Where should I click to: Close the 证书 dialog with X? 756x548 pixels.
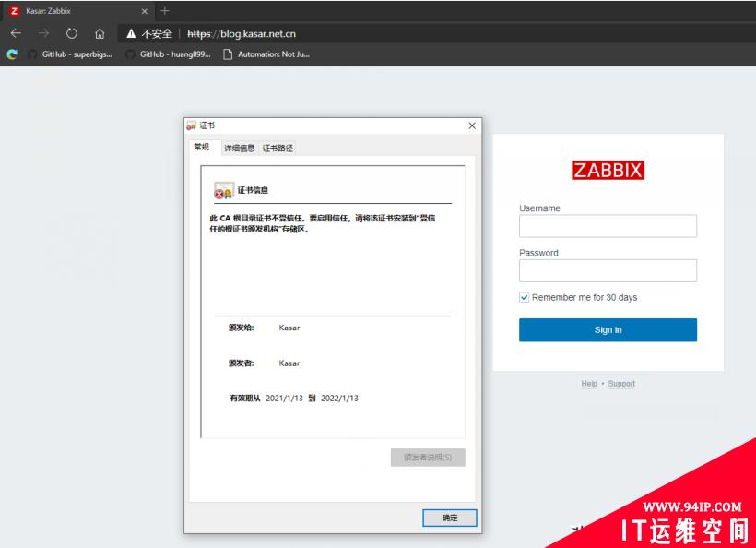472,125
